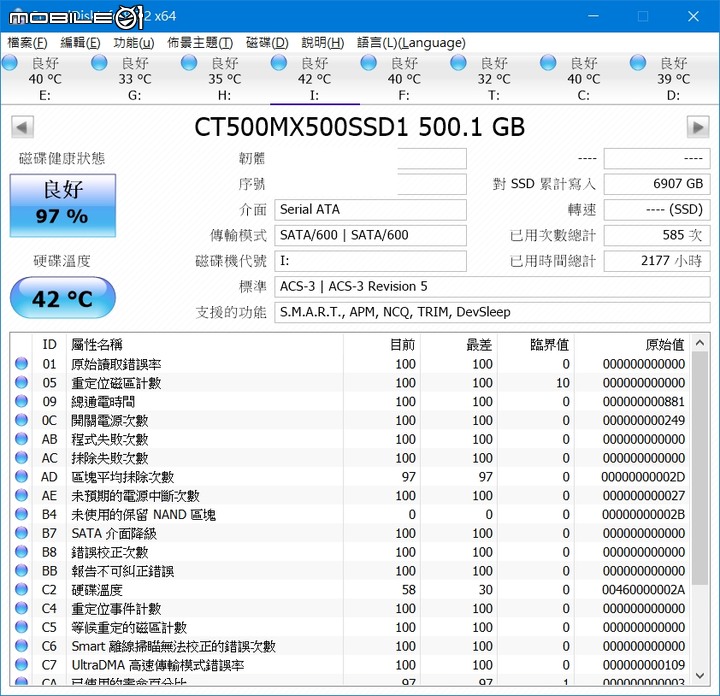This screenshot has width=720, height=696.
Task: Open the 編輯(E) menu
Action: tap(80, 43)
